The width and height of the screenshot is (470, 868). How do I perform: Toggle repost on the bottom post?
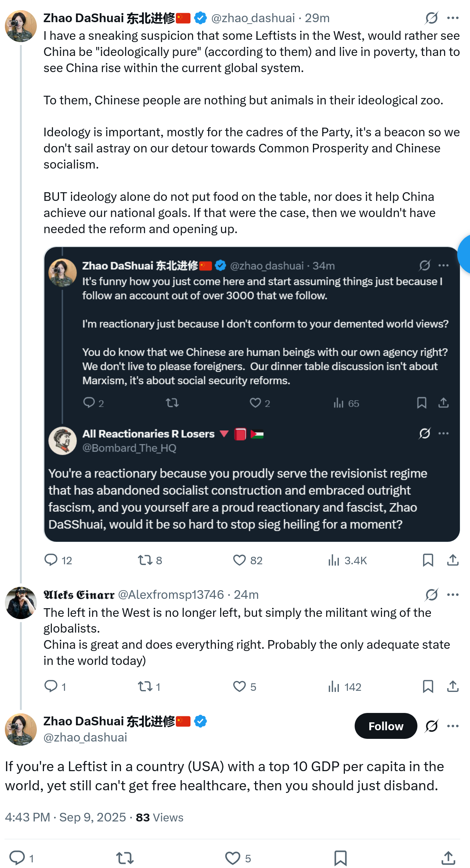tap(125, 858)
